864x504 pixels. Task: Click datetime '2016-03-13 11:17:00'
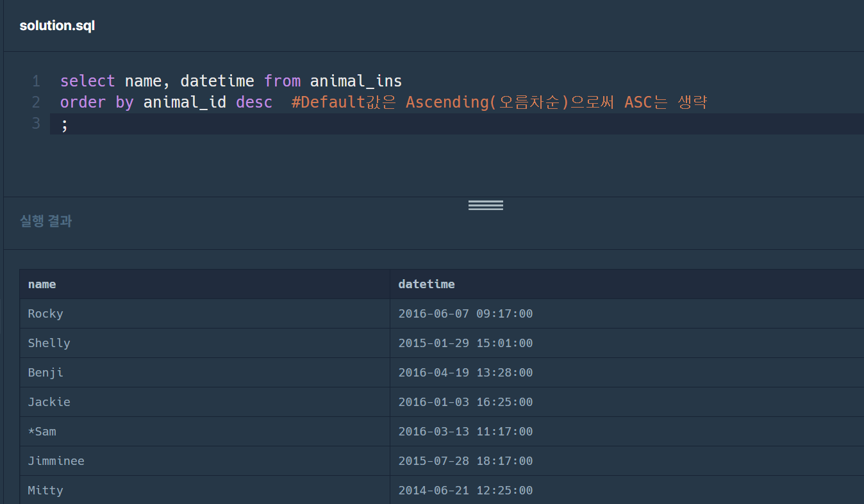[465, 432]
